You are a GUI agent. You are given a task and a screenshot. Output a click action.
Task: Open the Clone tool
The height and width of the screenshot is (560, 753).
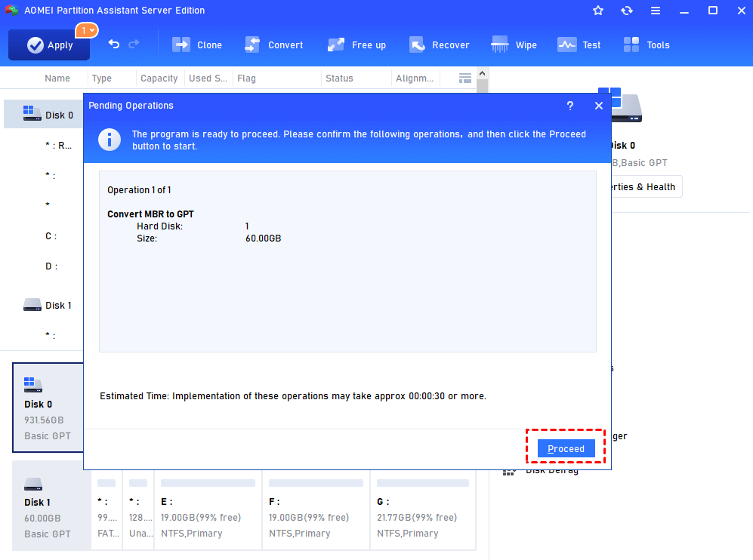pyautogui.click(x=197, y=45)
